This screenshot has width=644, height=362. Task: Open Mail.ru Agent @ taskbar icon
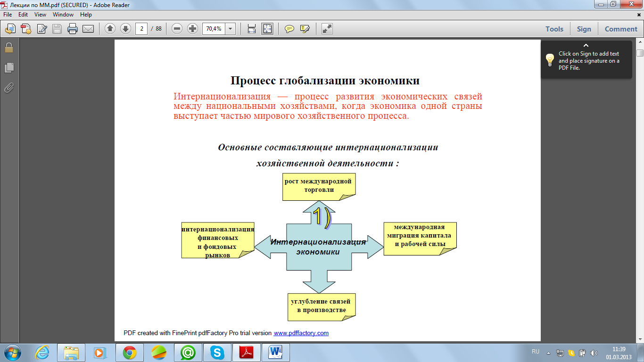[x=188, y=353]
